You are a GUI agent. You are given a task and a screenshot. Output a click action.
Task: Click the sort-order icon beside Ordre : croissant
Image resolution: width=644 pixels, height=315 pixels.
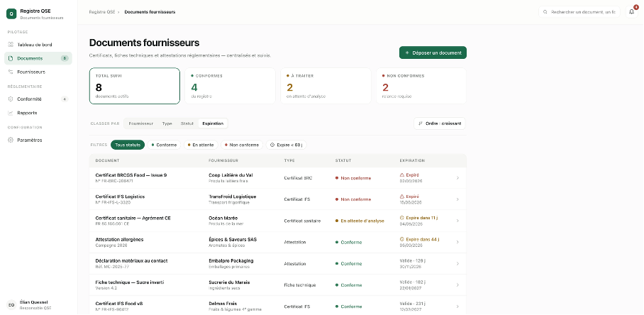click(420, 123)
